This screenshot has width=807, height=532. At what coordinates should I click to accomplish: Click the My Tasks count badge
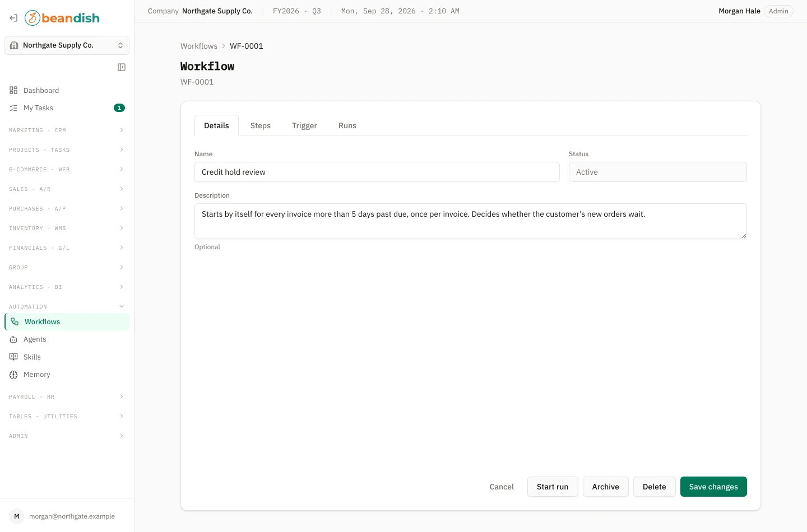click(119, 108)
